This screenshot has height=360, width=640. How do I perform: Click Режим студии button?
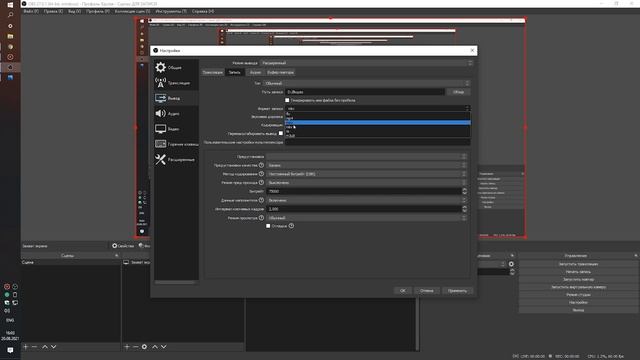pyautogui.click(x=578, y=295)
